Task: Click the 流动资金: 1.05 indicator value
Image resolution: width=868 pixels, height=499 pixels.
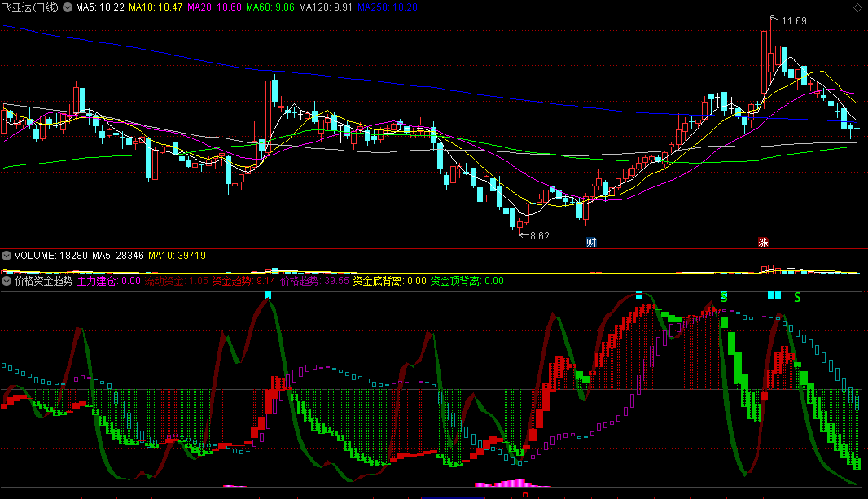Action: (177, 281)
